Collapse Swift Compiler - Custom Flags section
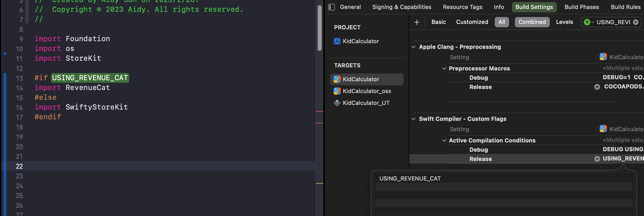Image resolution: width=644 pixels, height=216 pixels. tap(413, 119)
